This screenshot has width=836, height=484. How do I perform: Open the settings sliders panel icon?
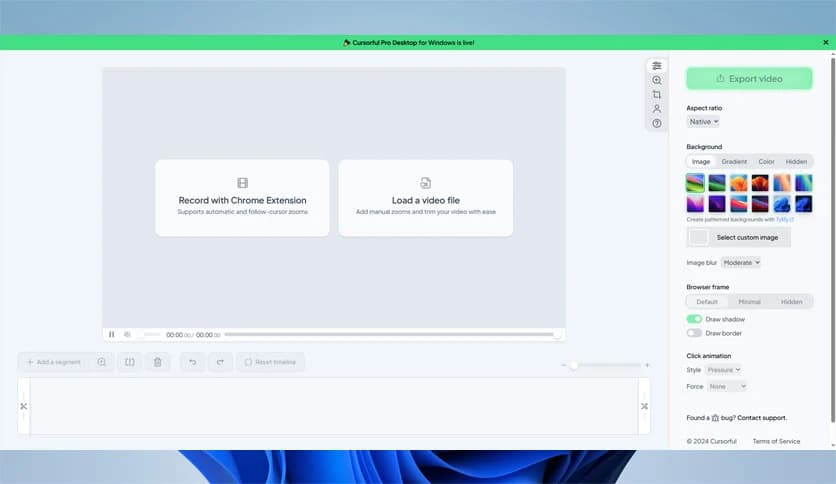(657, 66)
